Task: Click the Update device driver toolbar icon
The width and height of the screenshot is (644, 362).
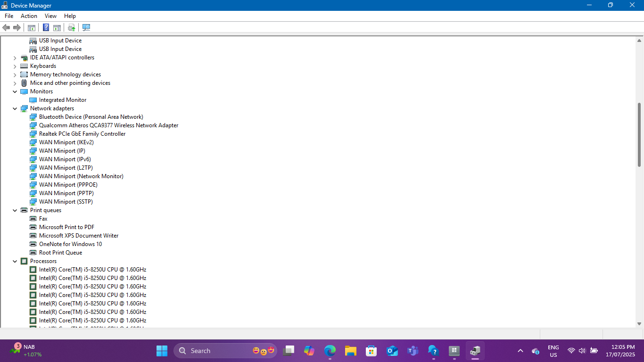Action: pos(72,27)
